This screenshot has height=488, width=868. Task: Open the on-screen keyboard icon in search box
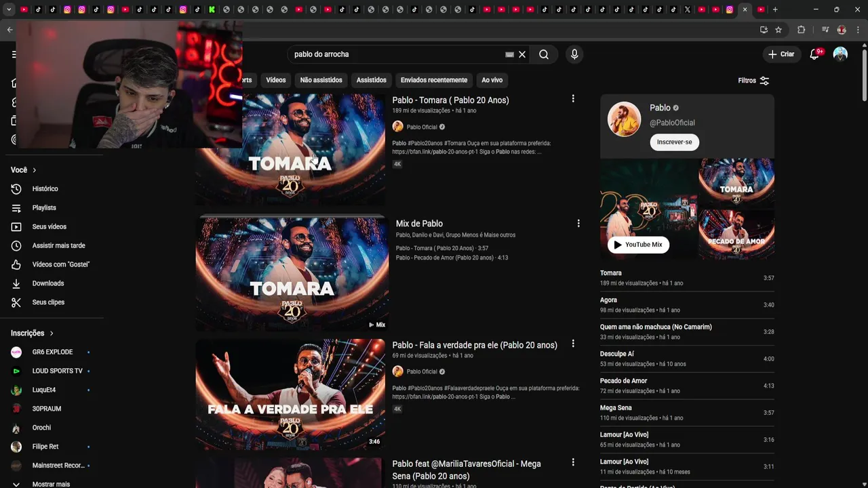coord(510,54)
